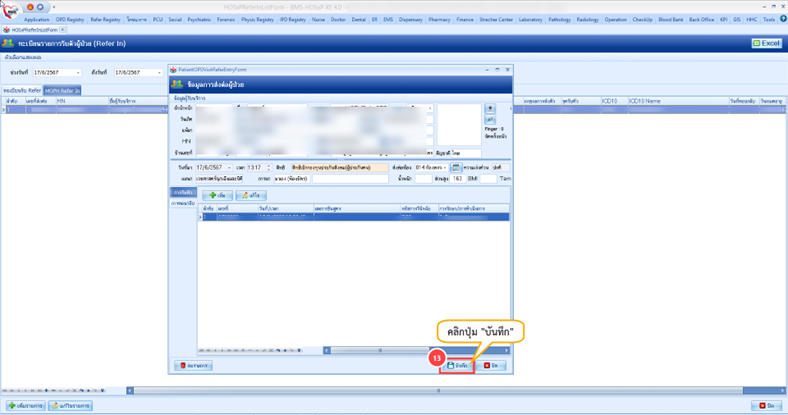Click the height field showing 163
The height and width of the screenshot is (415, 788).
[x=457, y=179]
